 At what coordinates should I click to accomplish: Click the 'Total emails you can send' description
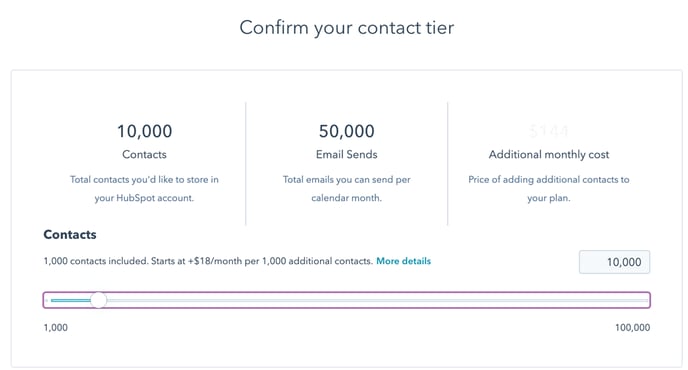pyautogui.click(x=347, y=189)
